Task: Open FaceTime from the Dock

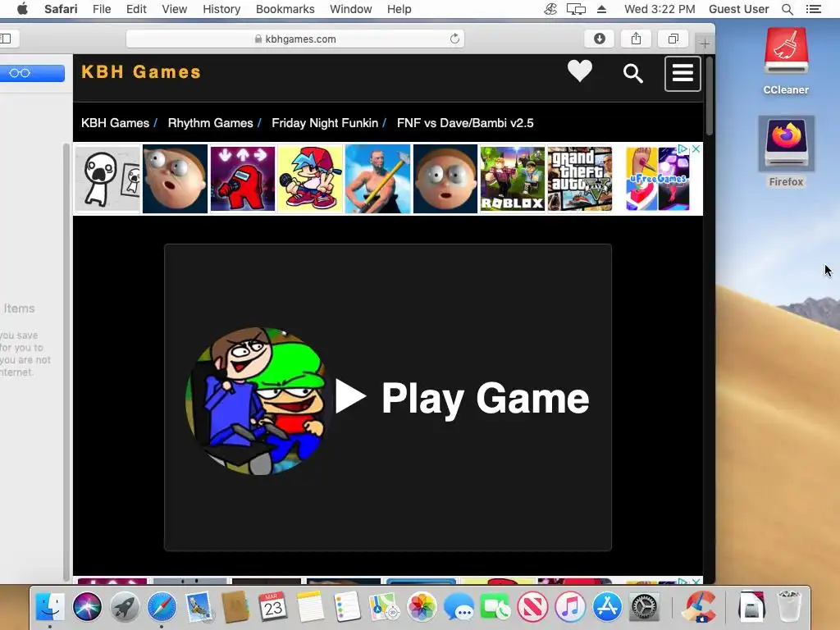Action: point(496,607)
